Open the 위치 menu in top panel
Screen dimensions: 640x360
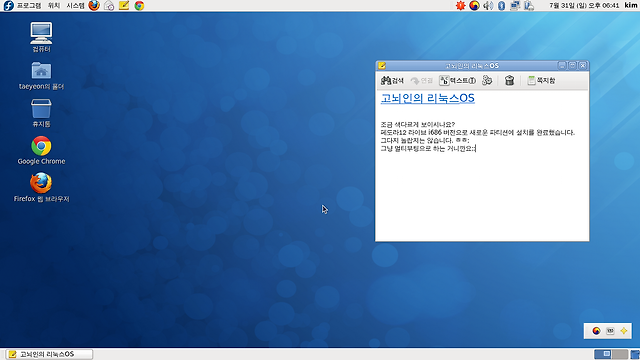tap(54, 6)
